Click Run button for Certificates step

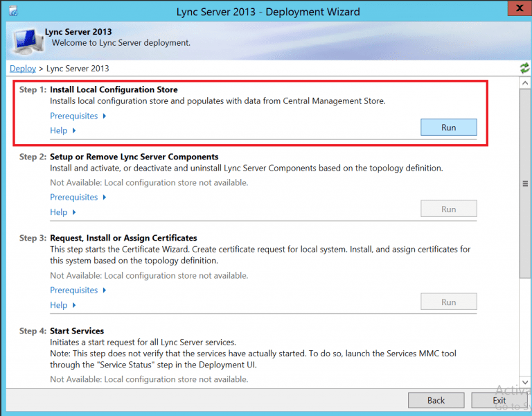pos(448,302)
